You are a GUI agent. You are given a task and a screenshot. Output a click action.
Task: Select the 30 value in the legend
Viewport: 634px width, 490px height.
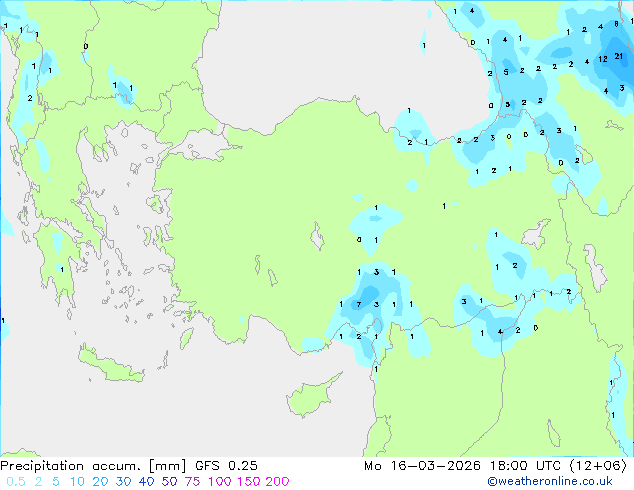[123, 482]
